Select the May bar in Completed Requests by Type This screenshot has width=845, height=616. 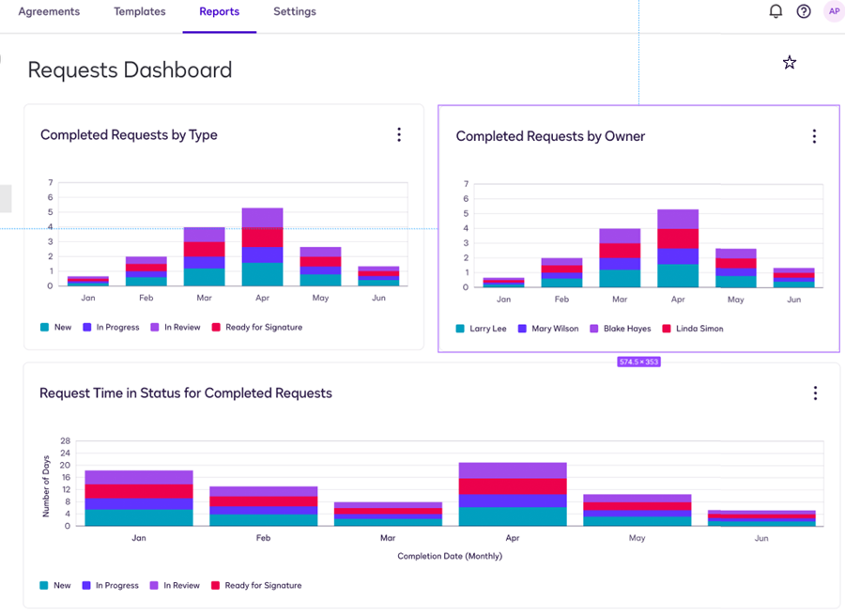tap(321, 267)
